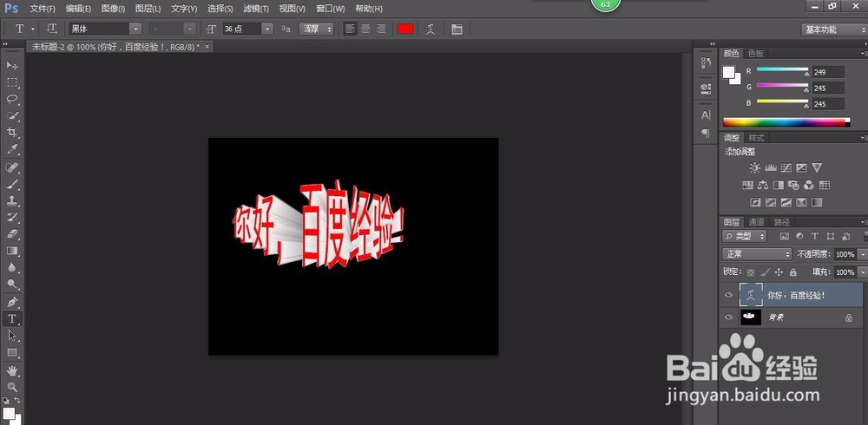Image resolution: width=868 pixels, height=425 pixels.
Task: Align text left
Action: (x=349, y=29)
